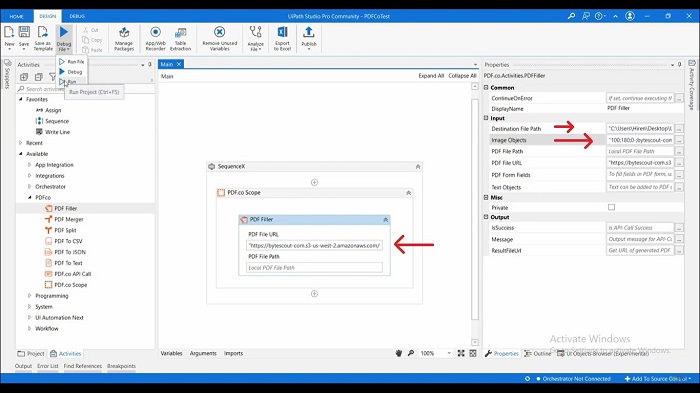Click expand all activities icon
This screenshot has width=700, height=393.
tap(24, 77)
